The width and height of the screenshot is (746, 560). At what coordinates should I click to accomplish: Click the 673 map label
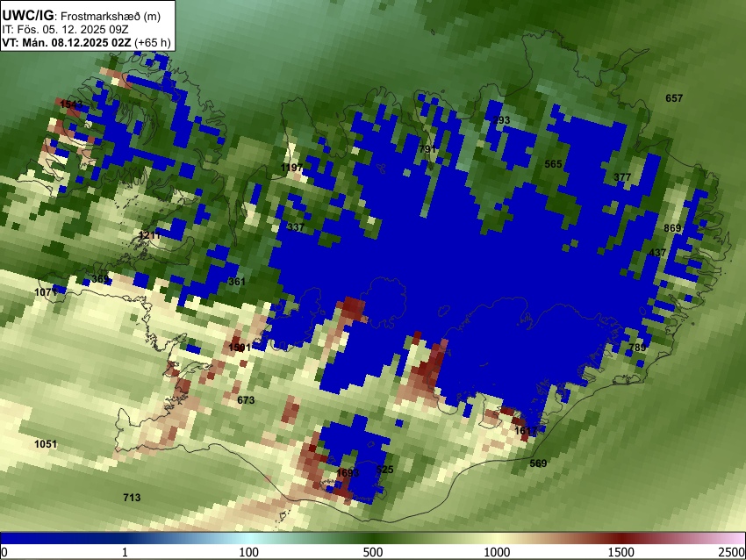coord(246,400)
